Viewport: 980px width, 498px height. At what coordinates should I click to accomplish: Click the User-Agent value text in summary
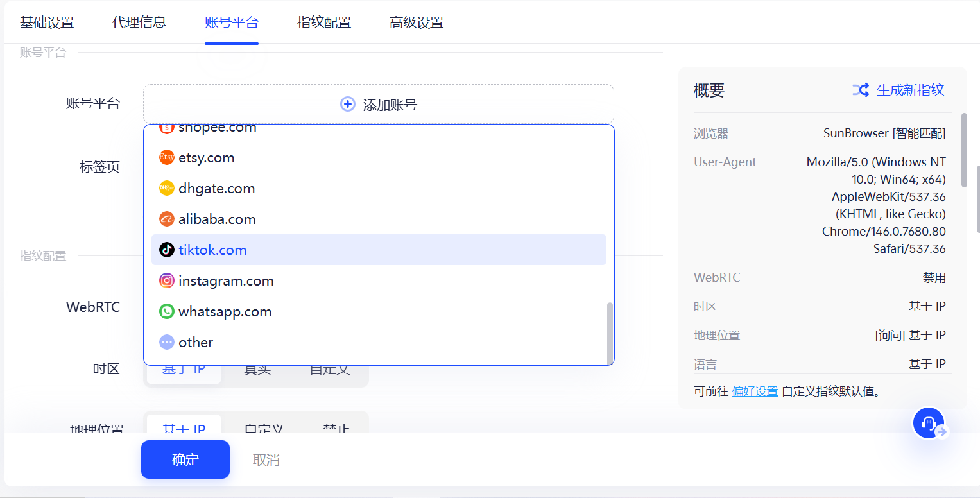click(x=876, y=205)
